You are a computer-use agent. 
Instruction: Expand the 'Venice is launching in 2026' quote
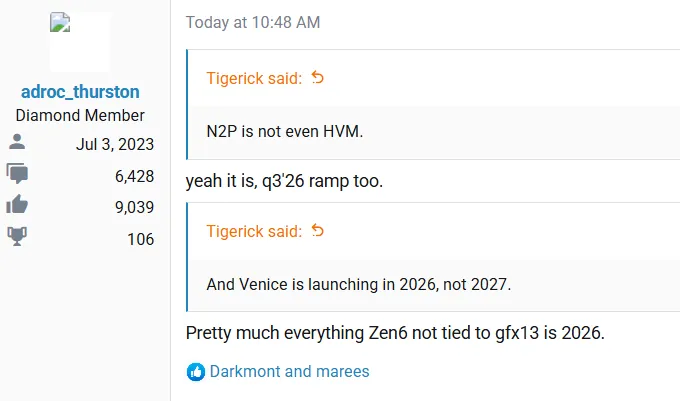(x=435, y=285)
